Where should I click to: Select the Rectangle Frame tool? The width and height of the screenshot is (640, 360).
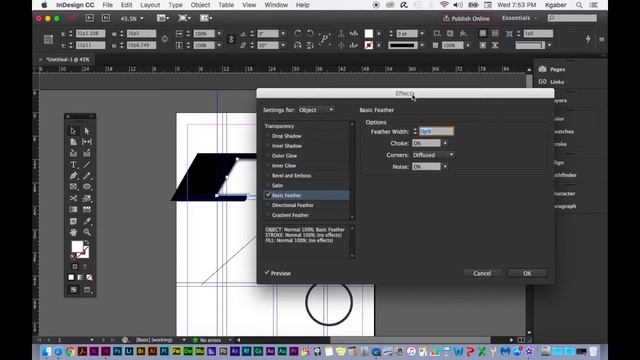tap(73, 187)
